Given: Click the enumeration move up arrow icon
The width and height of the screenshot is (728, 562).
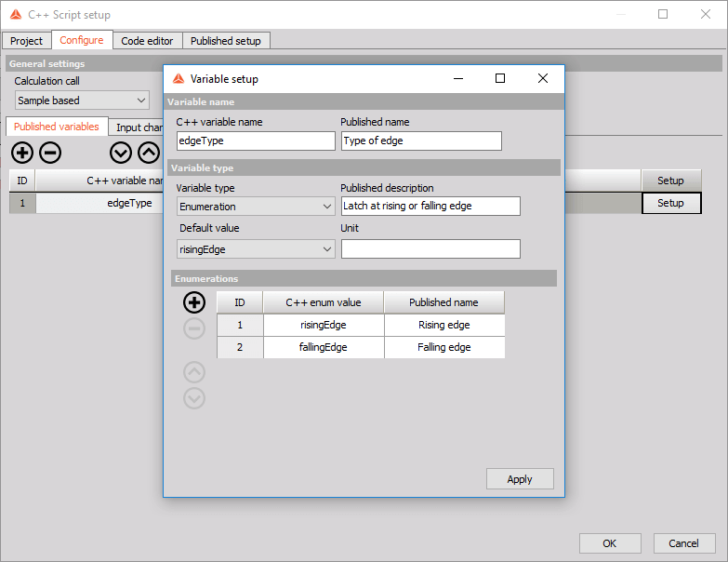Looking at the screenshot, I should tap(194, 372).
